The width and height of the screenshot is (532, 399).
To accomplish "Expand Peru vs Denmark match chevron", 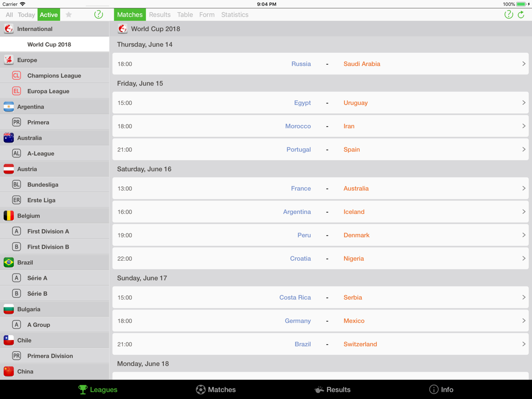I will pos(523,235).
